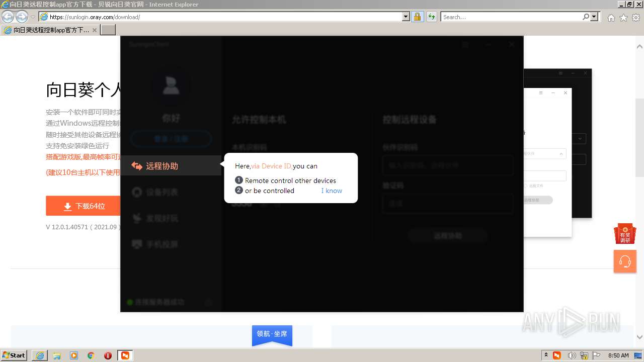Switch to Sunlogin client taskbar button
Image resolution: width=644 pixels, height=362 pixels.
click(125, 355)
